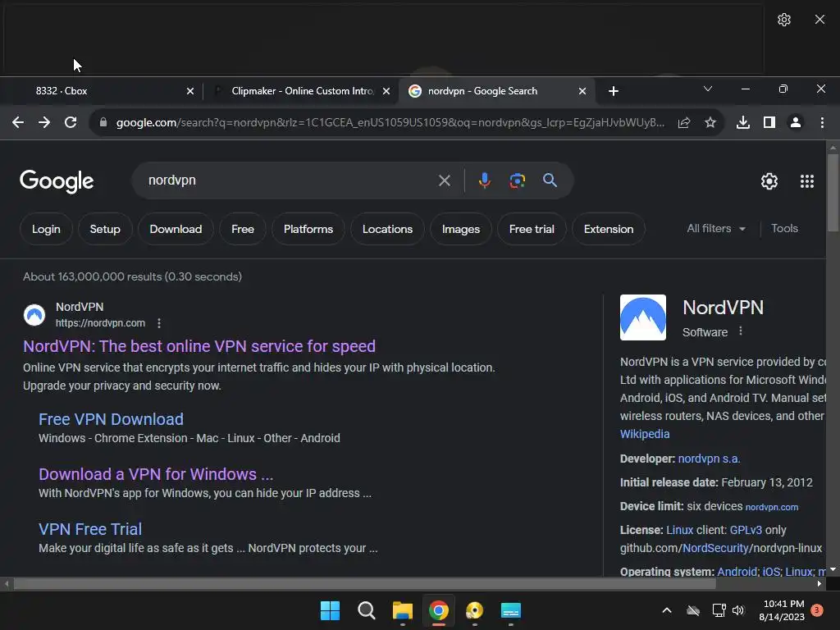Open the VPN Free Trial sitelink

(90, 529)
